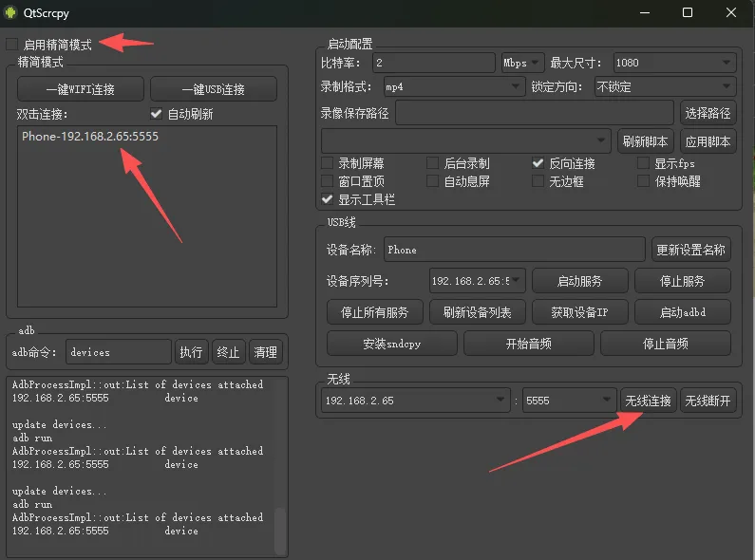Image resolution: width=755 pixels, height=560 pixels.
Task: Click the 无线连接 button
Action: [648, 401]
